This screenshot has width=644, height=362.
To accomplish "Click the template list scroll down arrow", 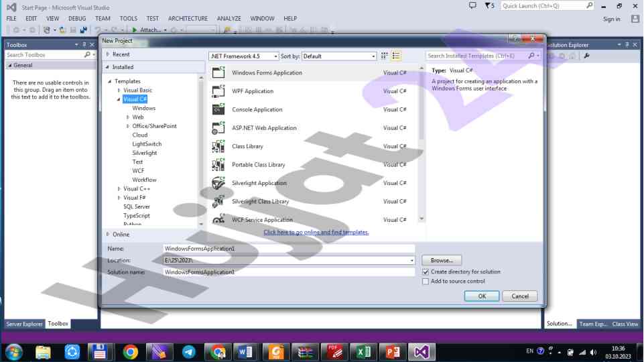I will coord(422,219).
